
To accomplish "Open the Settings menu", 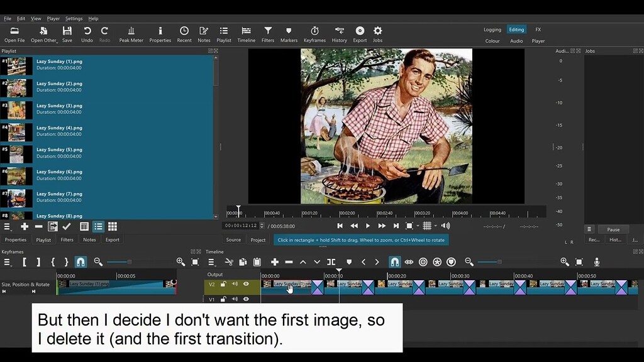I will 74,18.
